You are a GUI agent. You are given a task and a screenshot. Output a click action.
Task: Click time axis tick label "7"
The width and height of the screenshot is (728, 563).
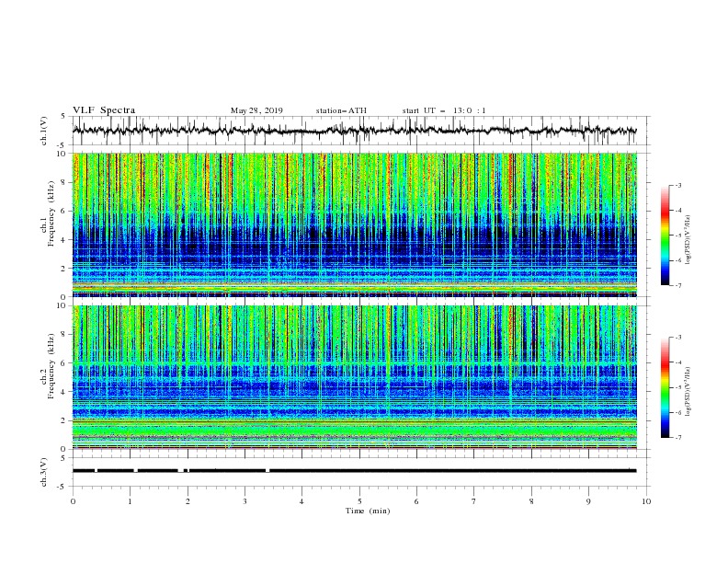(474, 501)
